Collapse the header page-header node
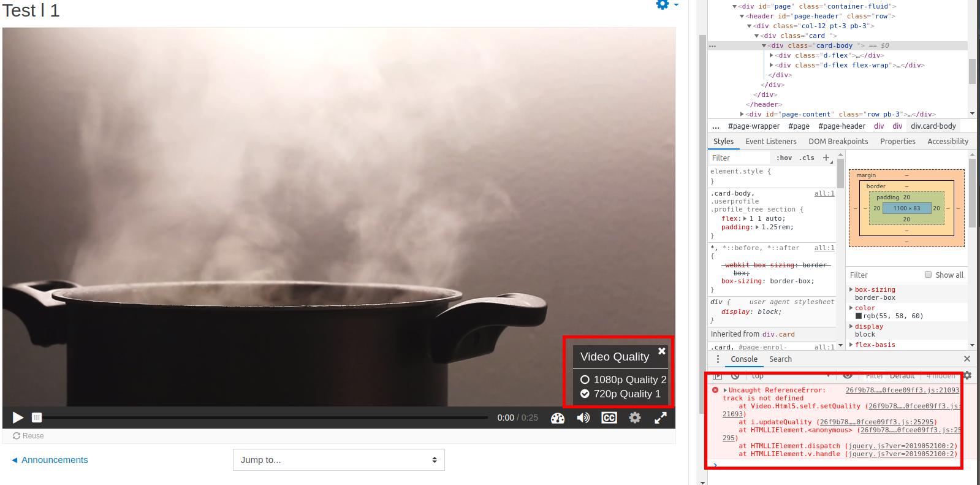The image size is (980, 485). pyautogui.click(x=742, y=17)
